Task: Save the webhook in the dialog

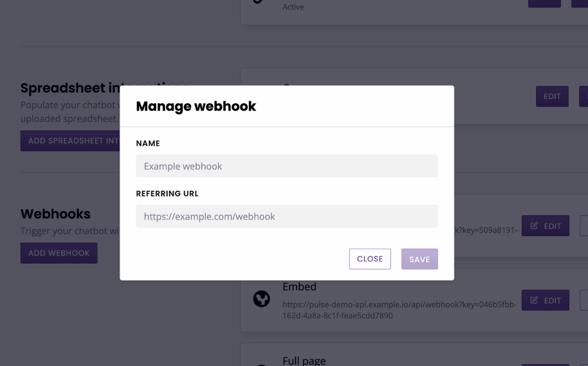Action: click(x=419, y=259)
